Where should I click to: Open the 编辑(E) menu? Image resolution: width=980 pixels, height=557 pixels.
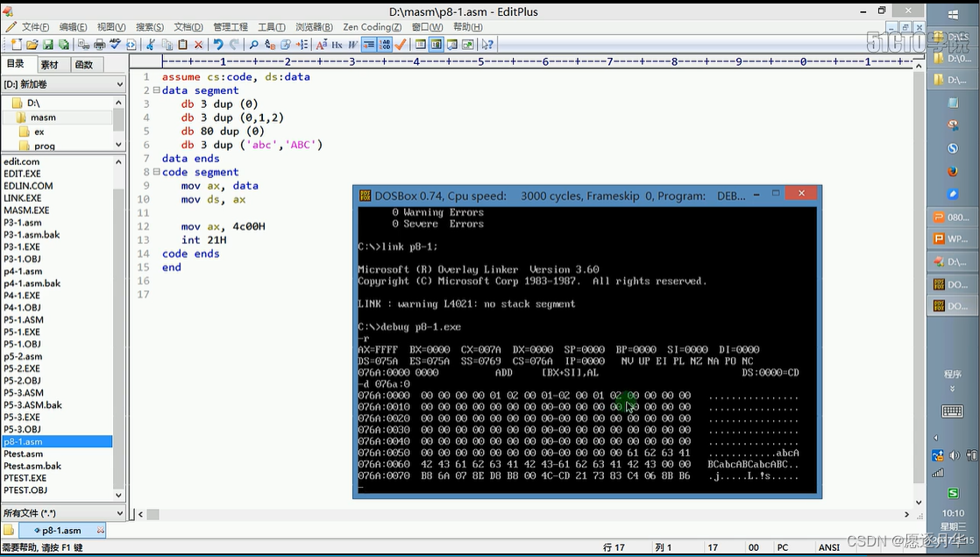(x=73, y=27)
